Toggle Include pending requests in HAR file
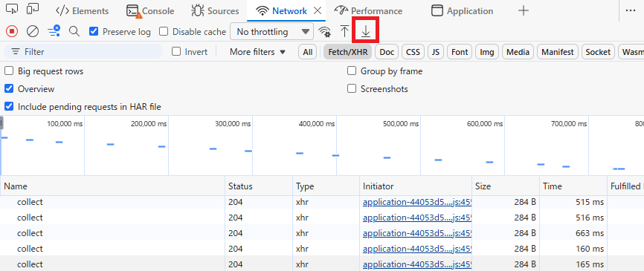 click(x=9, y=107)
